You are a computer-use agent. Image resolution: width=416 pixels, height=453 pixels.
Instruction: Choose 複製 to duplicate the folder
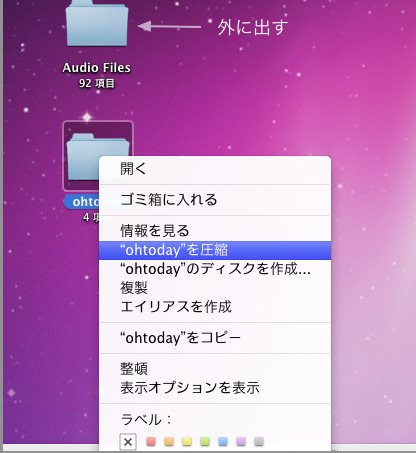pyautogui.click(x=215, y=288)
